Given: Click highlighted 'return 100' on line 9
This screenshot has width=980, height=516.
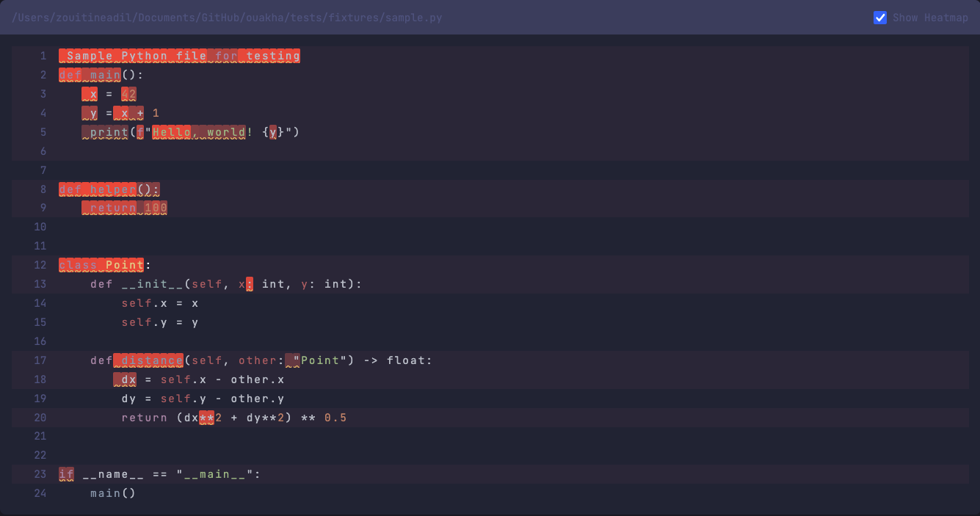Looking at the screenshot, I should pos(125,208).
